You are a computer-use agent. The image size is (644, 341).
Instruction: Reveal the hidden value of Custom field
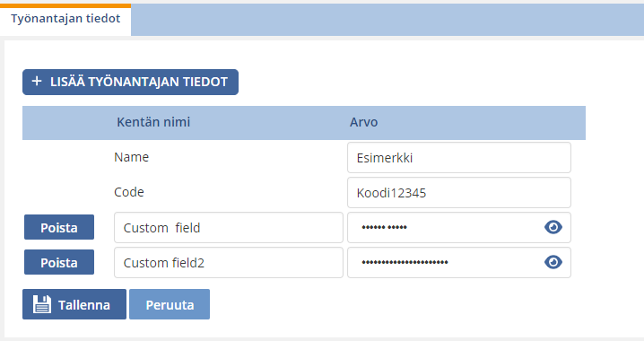pyautogui.click(x=553, y=227)
